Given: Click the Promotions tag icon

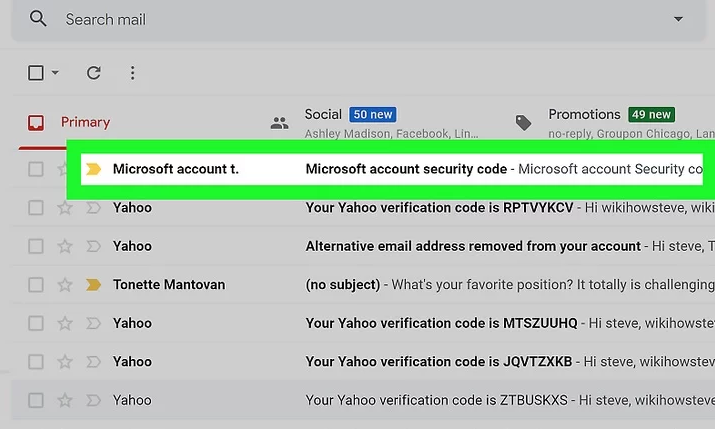Looking at the screenshot, I should [523, 123].
